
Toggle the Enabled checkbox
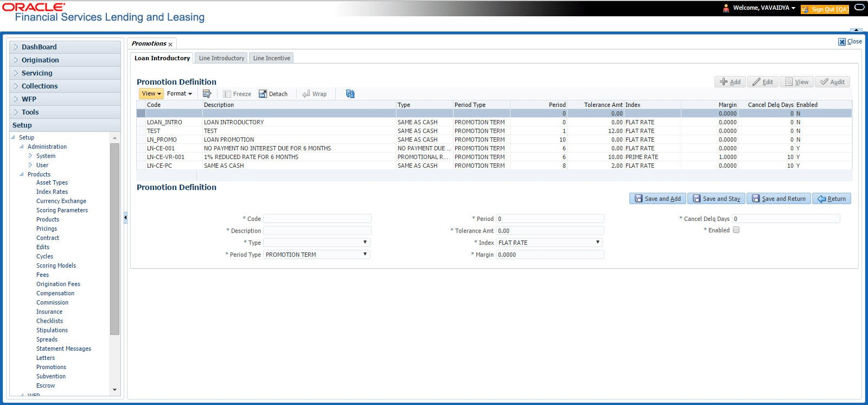pyautogui.click(x=736, y=230)
